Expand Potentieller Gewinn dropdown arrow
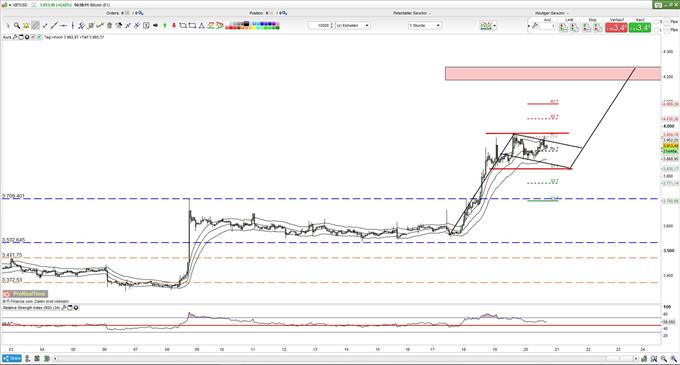The width and height of the screenshot is (680, 365). 430,13
